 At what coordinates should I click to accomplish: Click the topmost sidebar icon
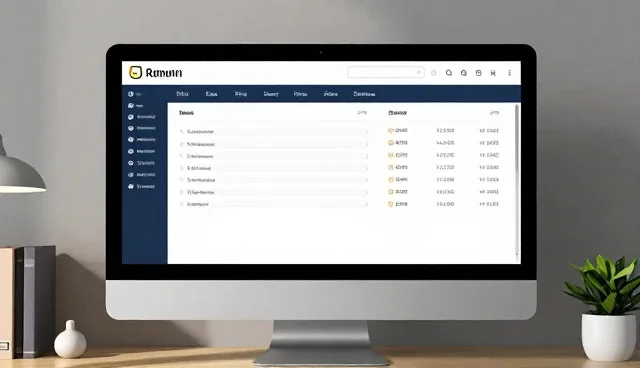click(131, 94)
